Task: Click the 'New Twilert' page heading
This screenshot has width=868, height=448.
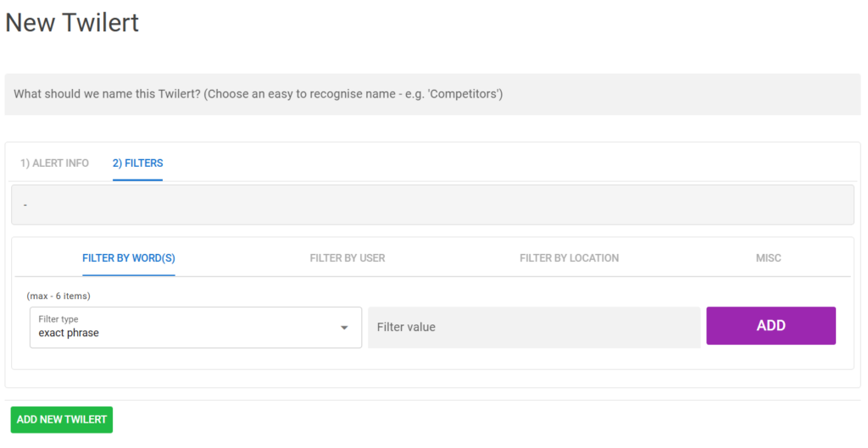Action: (x=72, y=23)
